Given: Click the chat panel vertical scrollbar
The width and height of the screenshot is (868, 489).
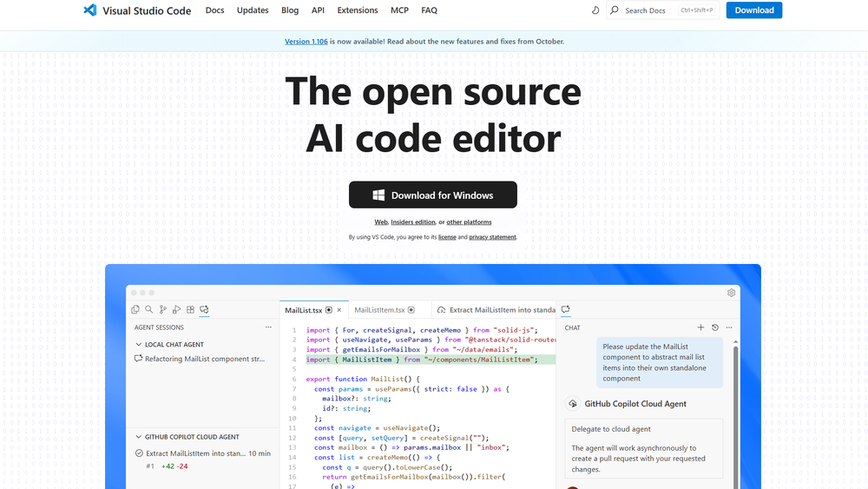Looking at the screenshot, I should (x=735, y=415).
